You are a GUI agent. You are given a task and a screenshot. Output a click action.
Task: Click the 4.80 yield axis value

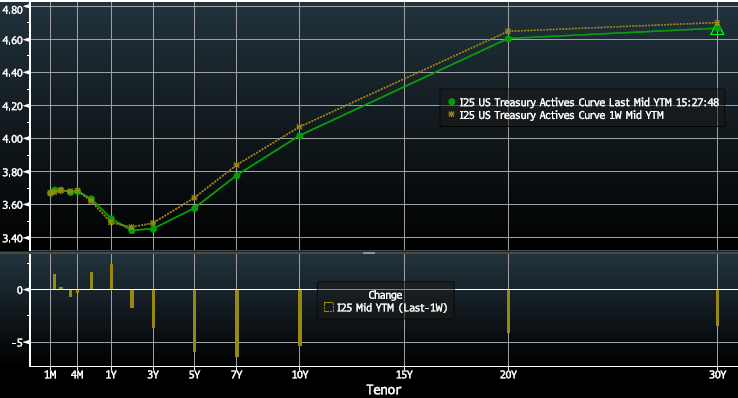(13, 10)
